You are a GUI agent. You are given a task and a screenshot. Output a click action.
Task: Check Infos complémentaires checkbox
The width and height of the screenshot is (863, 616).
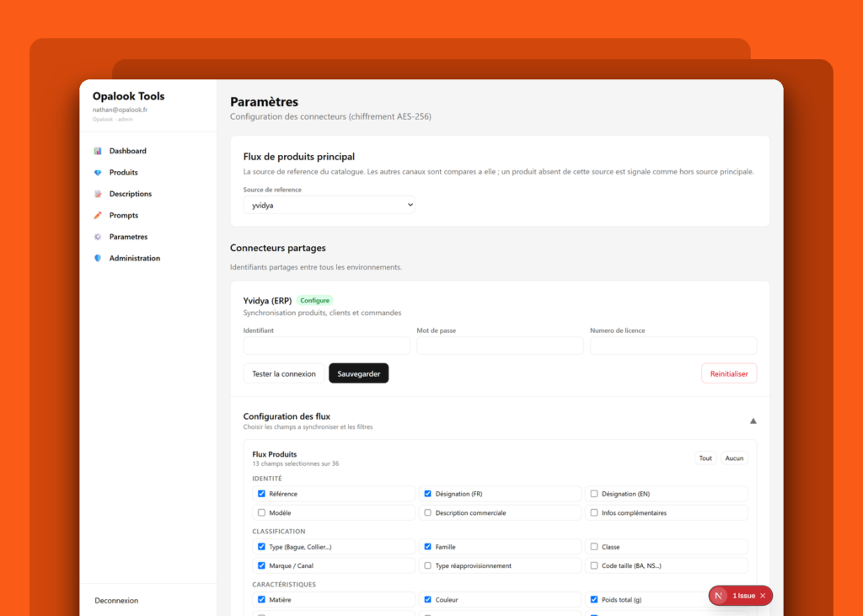[x=594, y=512]
